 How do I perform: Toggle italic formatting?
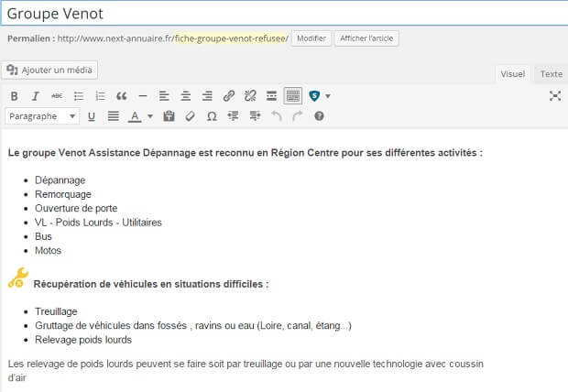click(x=35, y=96)
